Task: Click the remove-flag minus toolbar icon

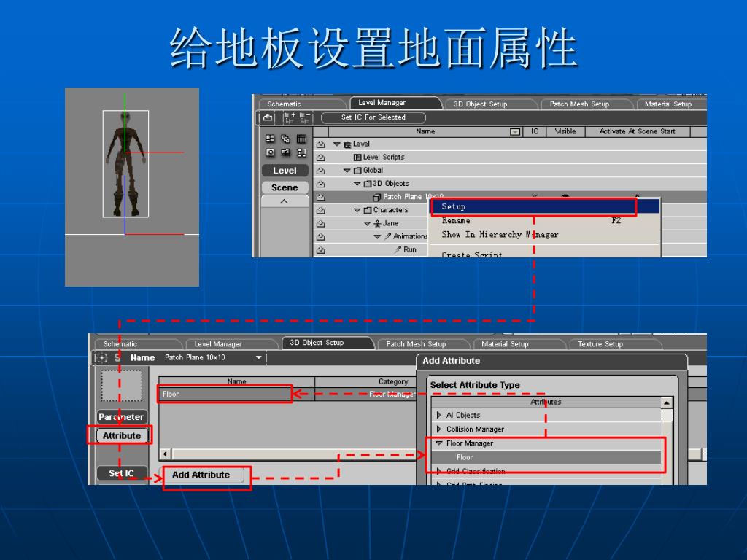Action: point(305,117)
